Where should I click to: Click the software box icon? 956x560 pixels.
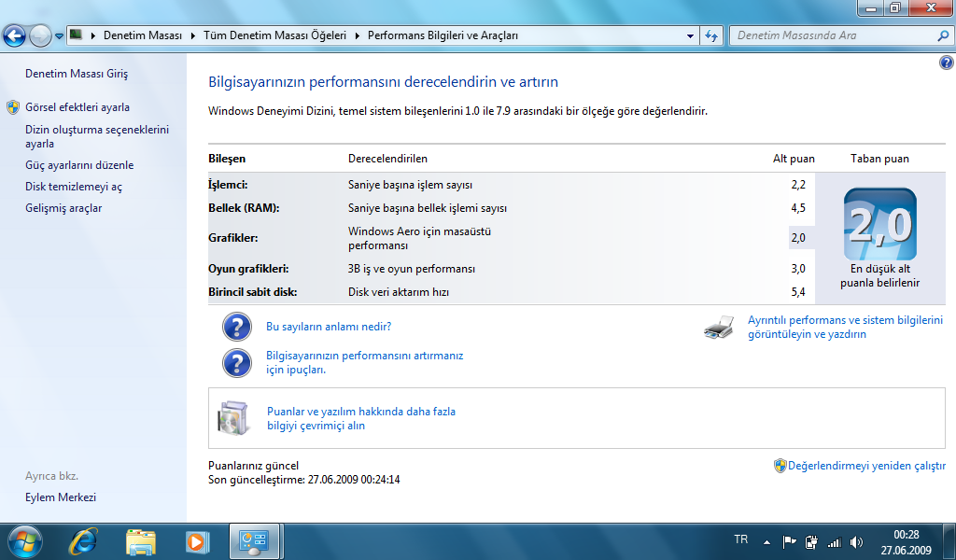pos(234,418)
